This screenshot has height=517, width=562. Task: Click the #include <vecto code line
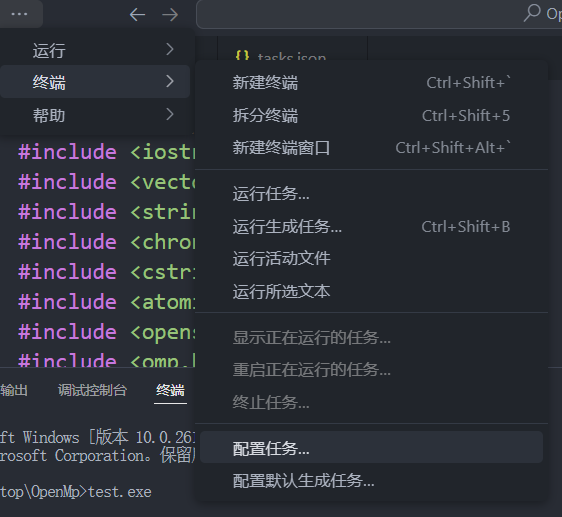click(106, 182)
